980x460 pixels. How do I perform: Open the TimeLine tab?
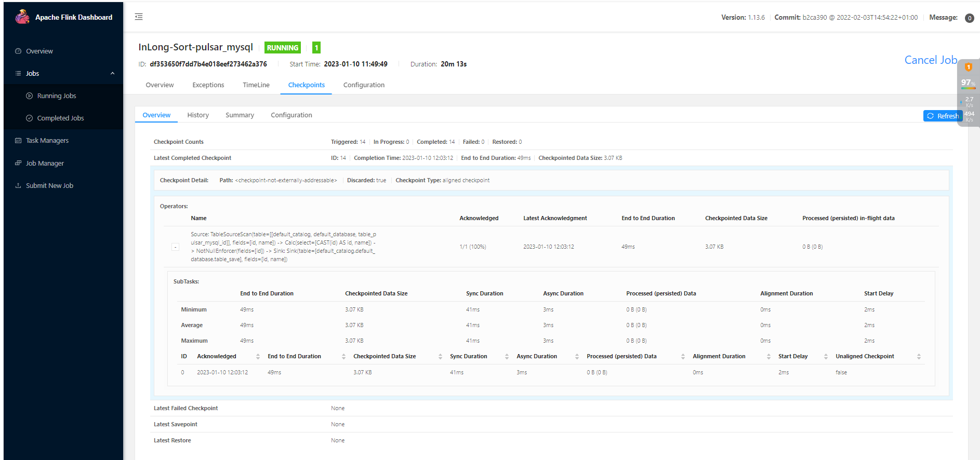256,85
